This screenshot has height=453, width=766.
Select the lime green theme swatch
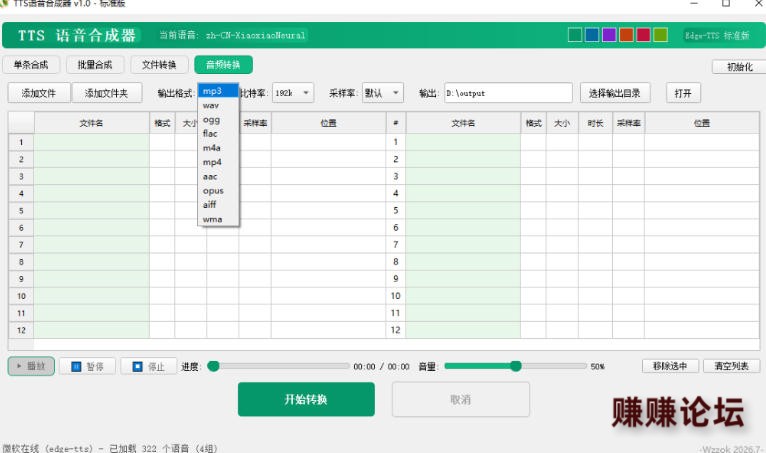(x=660, y=35)
